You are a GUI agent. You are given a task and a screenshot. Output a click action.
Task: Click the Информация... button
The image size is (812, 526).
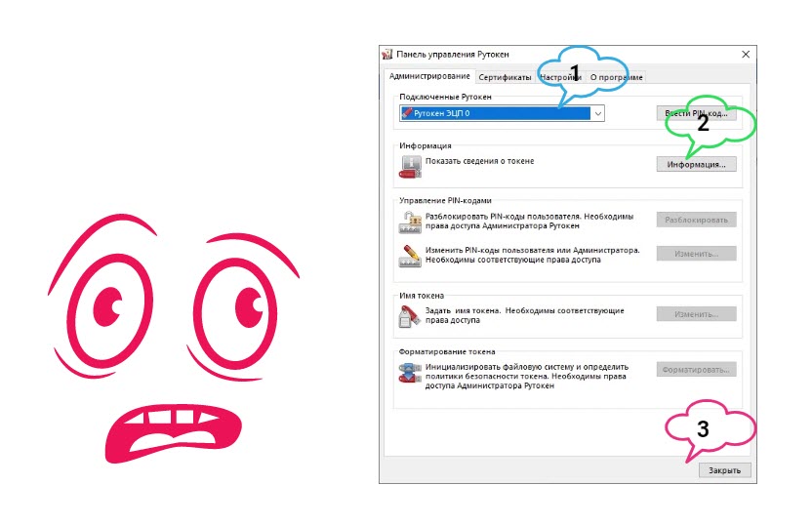pyautogui.click(x=696, y=165)
